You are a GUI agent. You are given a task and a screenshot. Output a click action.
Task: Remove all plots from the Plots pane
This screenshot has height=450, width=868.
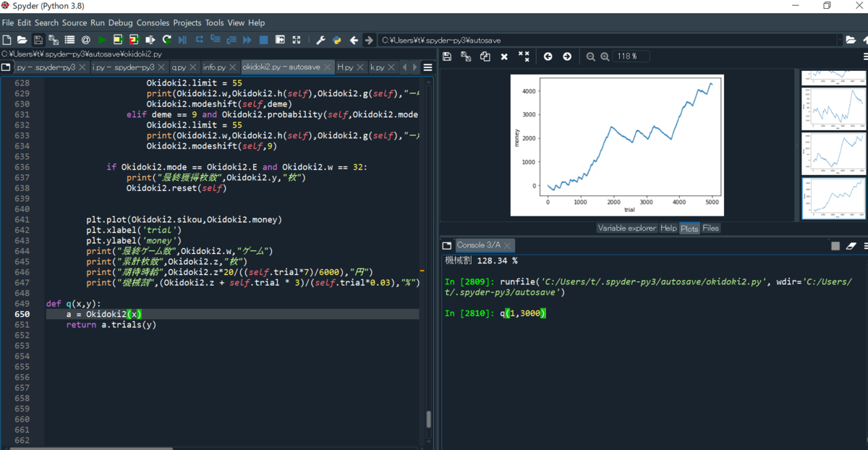click(x=524, y=56)
